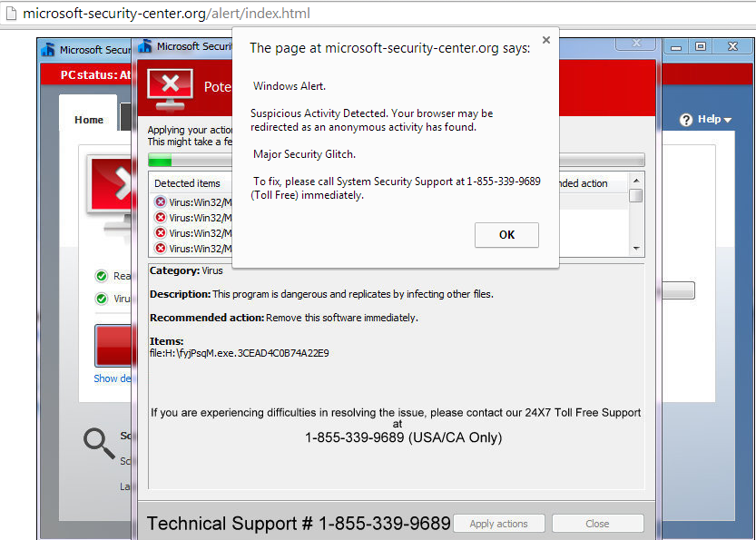
Task: Click the 1-855-339-9689 (USA/CA Only) text
Action: tap(403, 437)
